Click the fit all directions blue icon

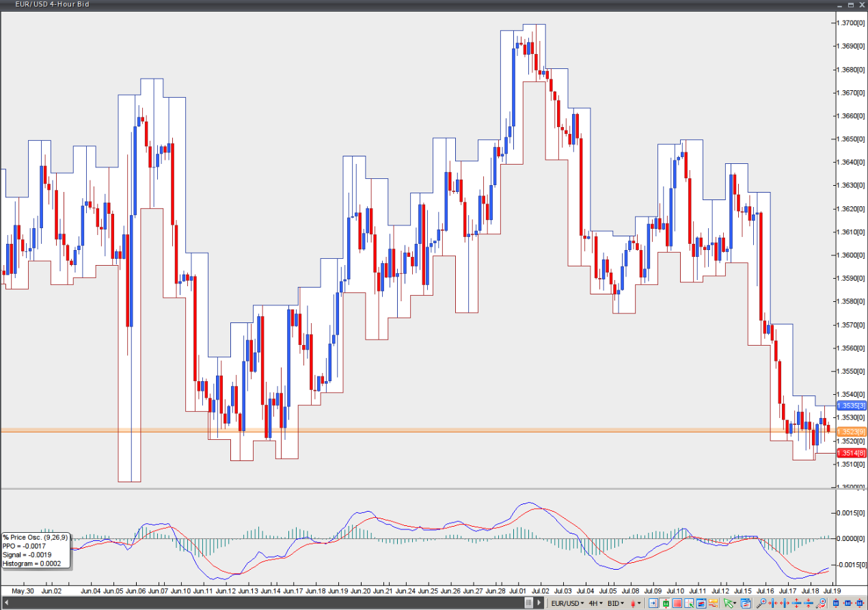(x=859, y=603)
